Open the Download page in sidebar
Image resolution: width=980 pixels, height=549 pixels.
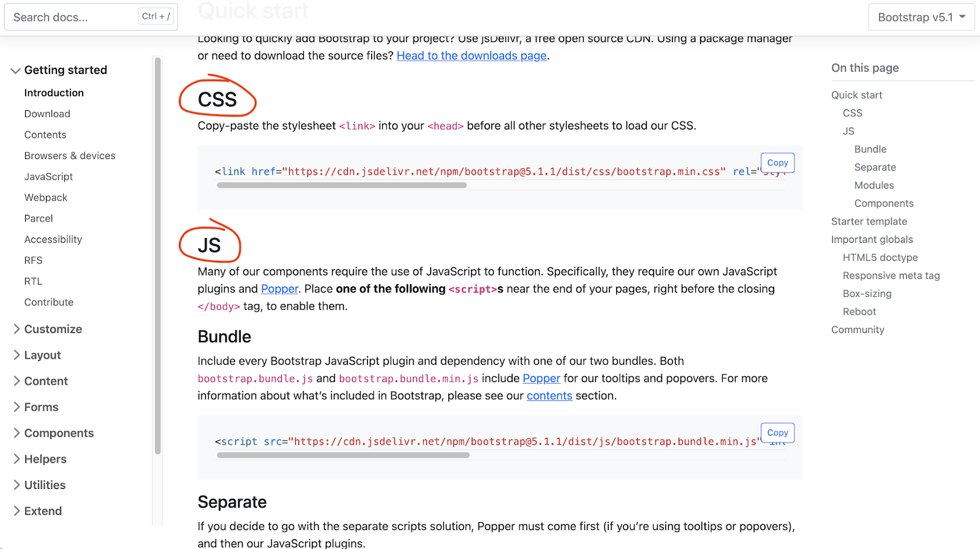point(47,114)
